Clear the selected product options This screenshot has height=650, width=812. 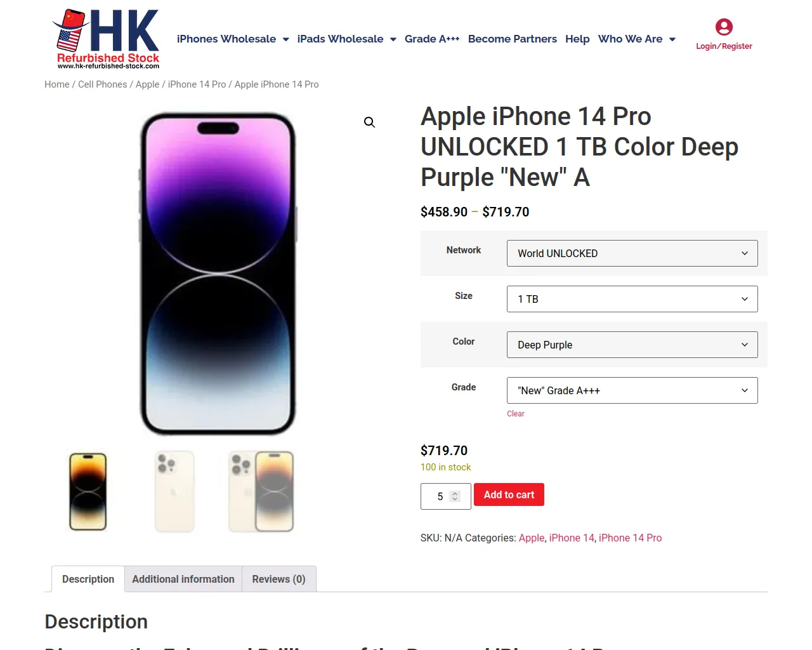point(515,414)
